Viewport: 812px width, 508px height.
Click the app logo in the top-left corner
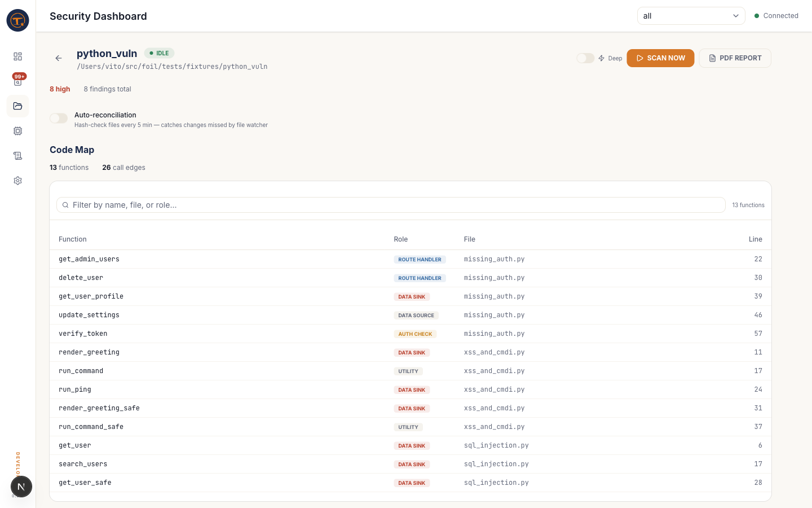point(17,20)
